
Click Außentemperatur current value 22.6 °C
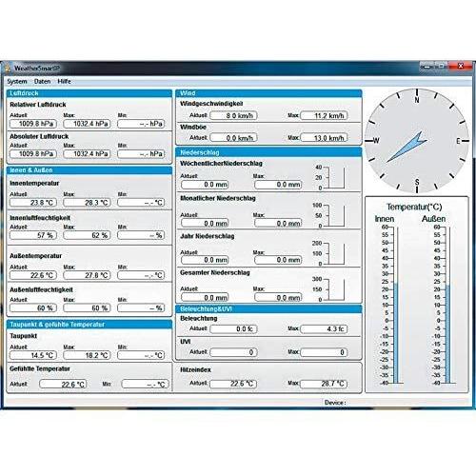click(33, 275)
